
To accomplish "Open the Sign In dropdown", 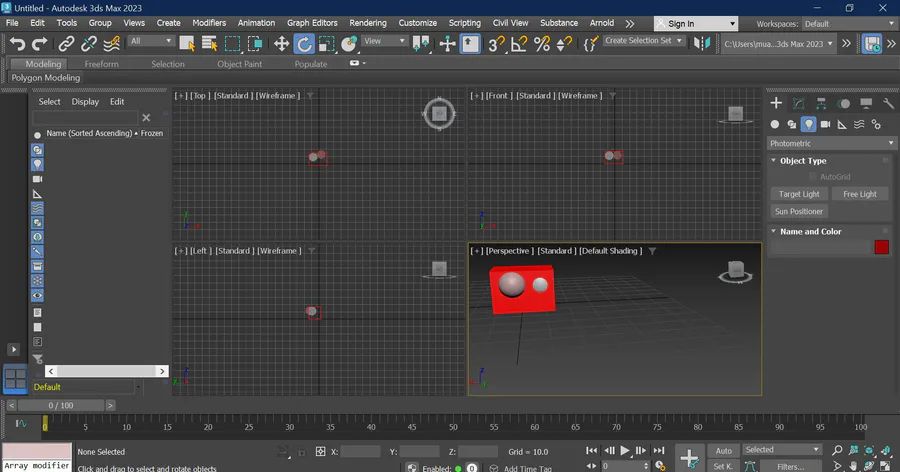I will point(696,24).
